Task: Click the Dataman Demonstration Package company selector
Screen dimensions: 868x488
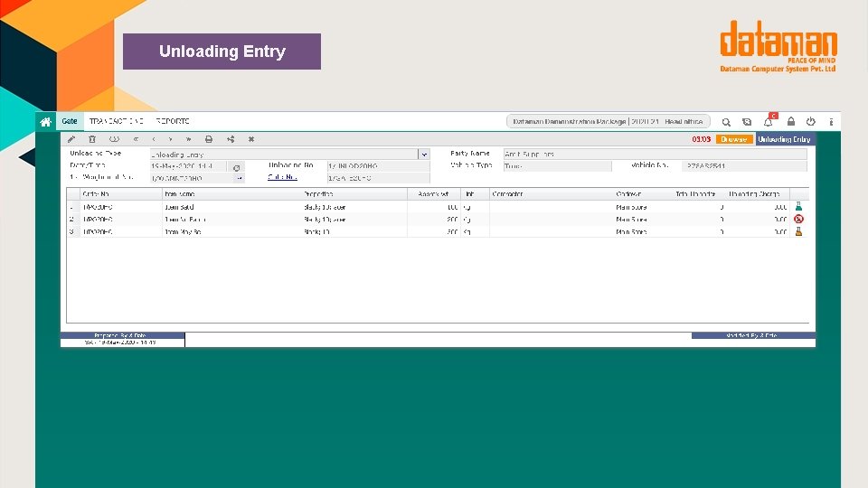Action: tap(608, 121)
